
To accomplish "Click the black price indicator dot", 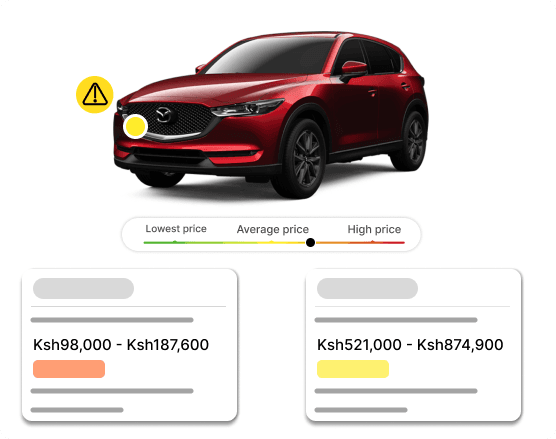I will tap(310, 243).
